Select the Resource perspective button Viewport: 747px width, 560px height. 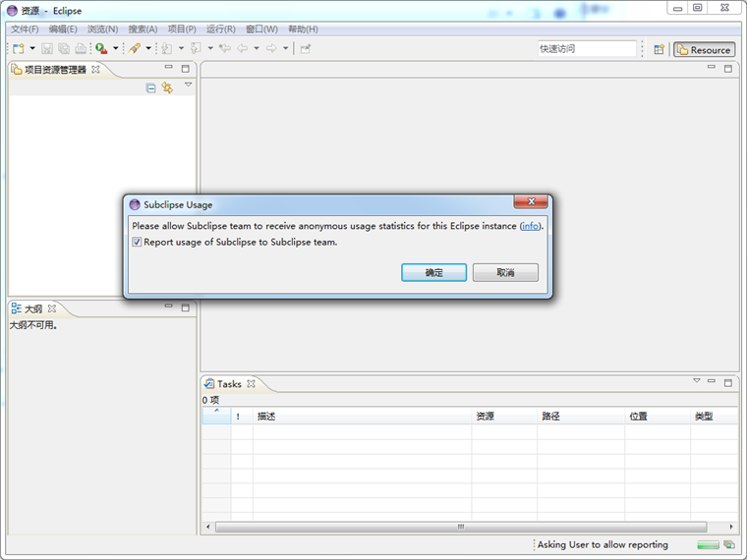coord(703,49)
